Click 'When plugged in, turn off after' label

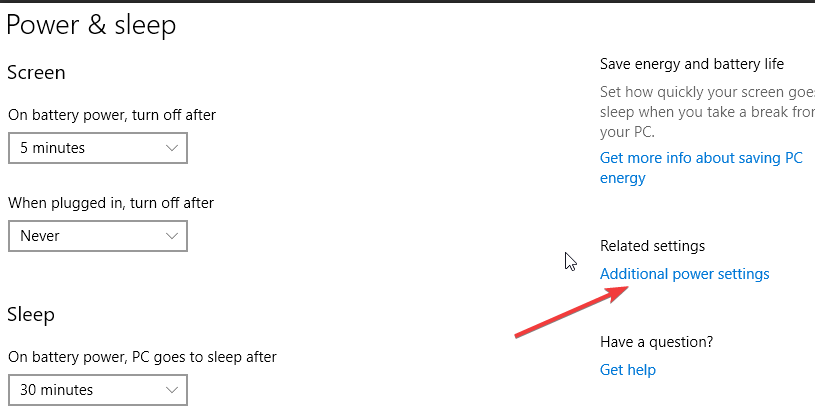point(111,203)
